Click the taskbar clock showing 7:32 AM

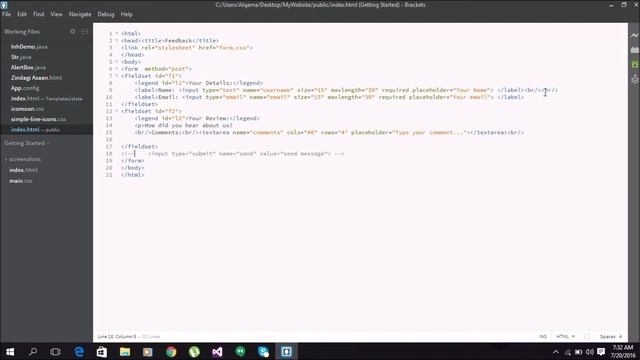(x=623, y=347)
